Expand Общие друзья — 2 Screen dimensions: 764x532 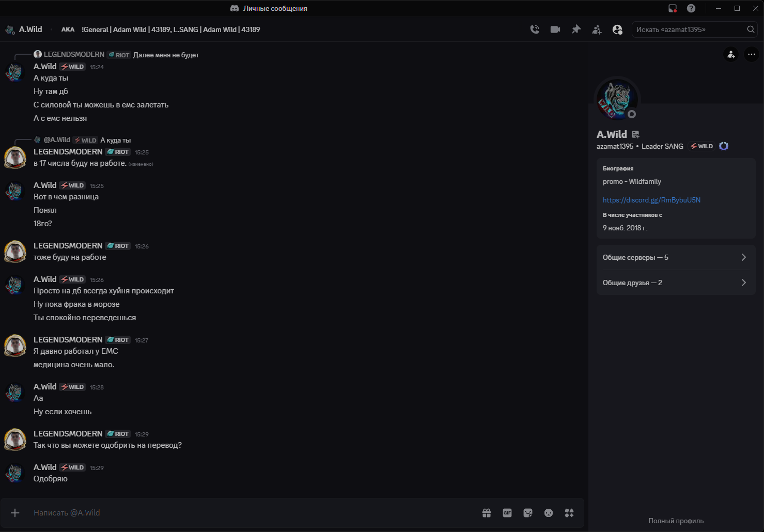[x=676, y=283]
